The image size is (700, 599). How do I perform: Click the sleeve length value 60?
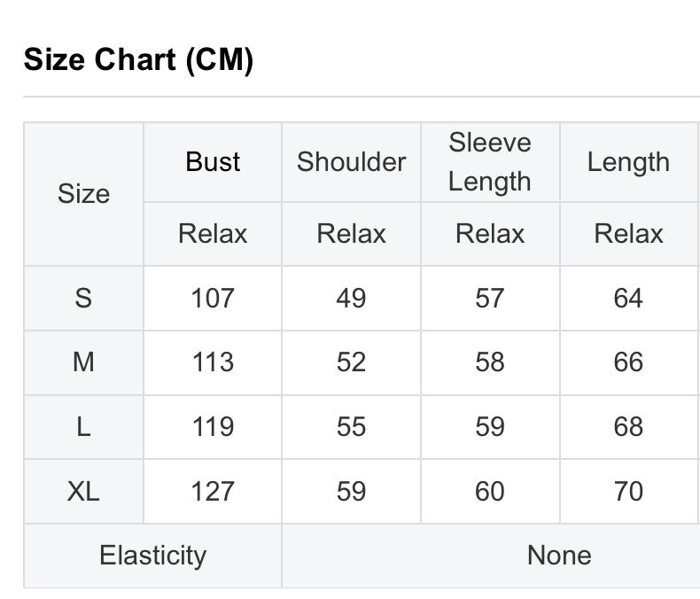point(490,491)
